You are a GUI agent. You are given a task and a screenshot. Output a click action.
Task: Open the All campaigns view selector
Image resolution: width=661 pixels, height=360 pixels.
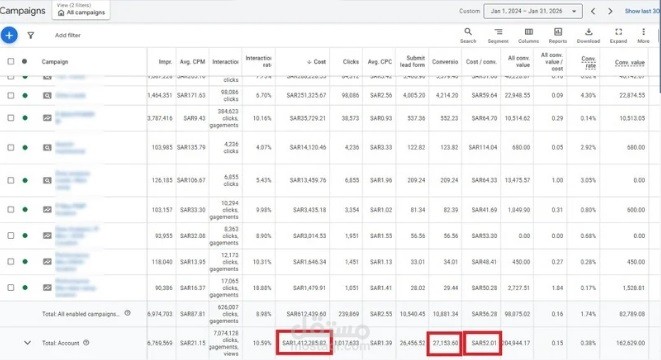[x=81, y=10]
